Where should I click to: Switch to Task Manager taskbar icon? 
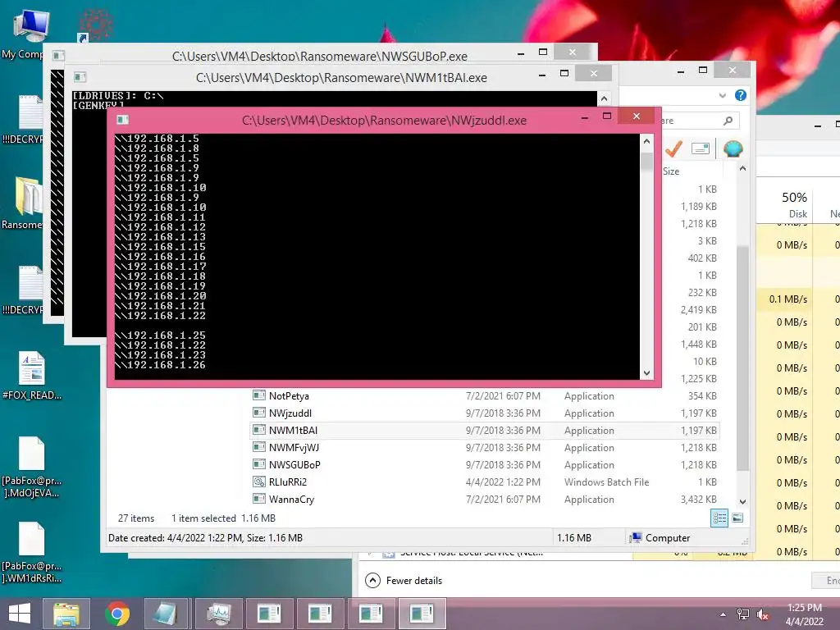pyautogui.click(x=218, y=614)
